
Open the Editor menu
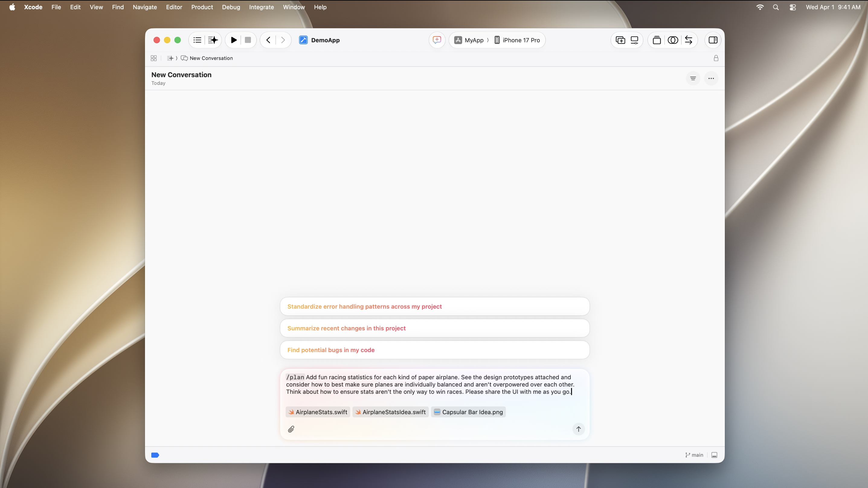(x=174, y=7)
